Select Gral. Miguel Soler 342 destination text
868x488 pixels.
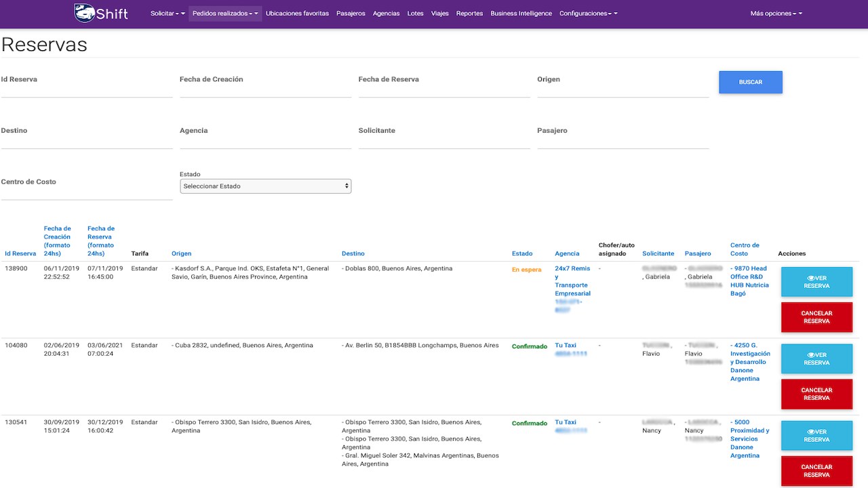[x=420, y=460]
